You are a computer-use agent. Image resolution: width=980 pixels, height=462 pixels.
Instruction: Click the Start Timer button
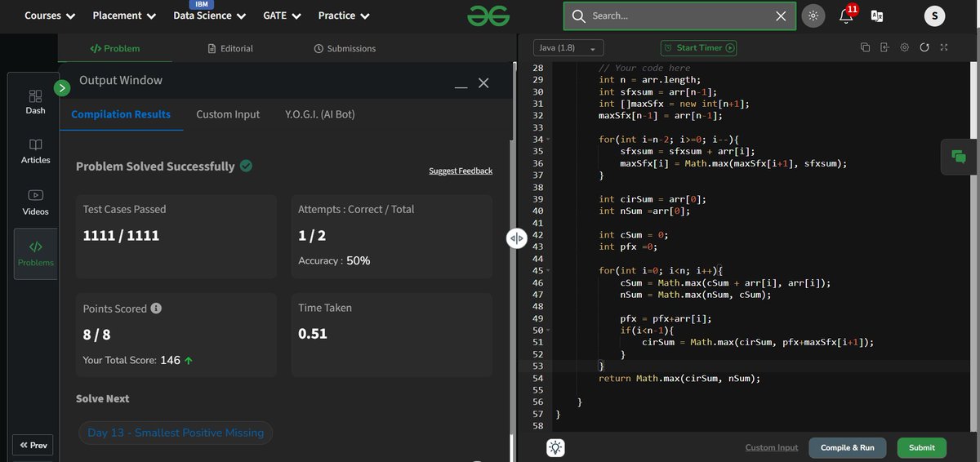698,48
